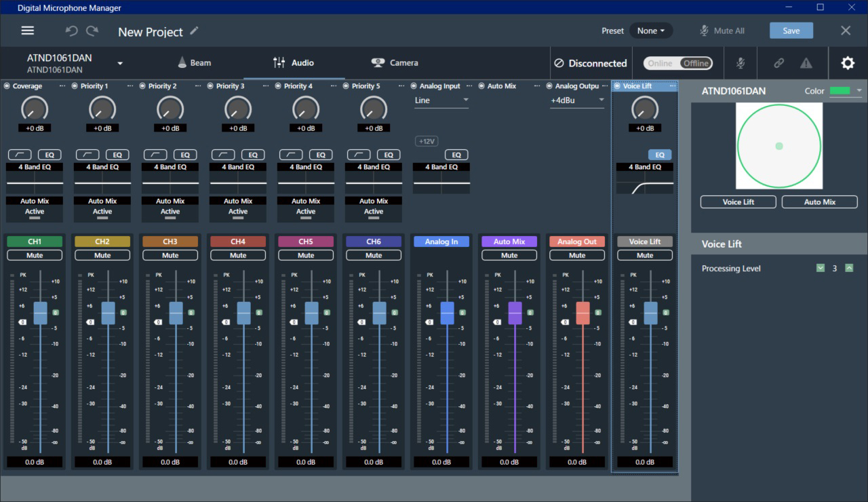This screenshot has width=868, height=502.
Task: Open more options for Coverage channel
Action: [62, 86]
